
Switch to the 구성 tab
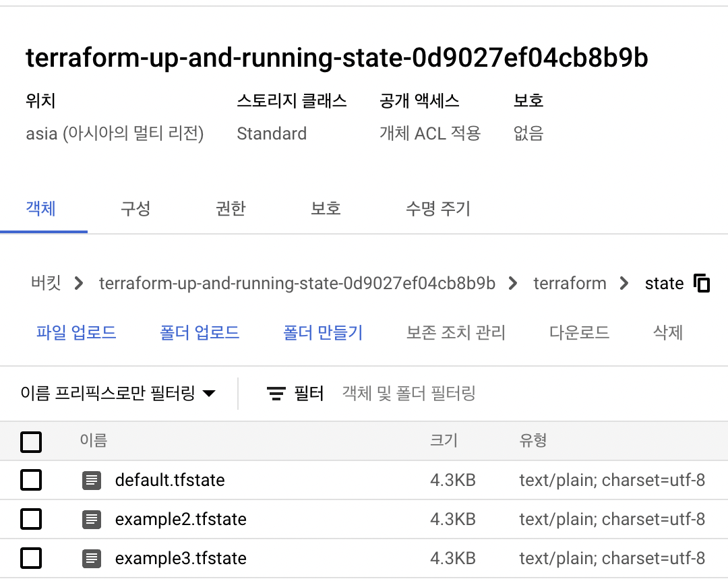pyautogui.click(x=135, y=208)
